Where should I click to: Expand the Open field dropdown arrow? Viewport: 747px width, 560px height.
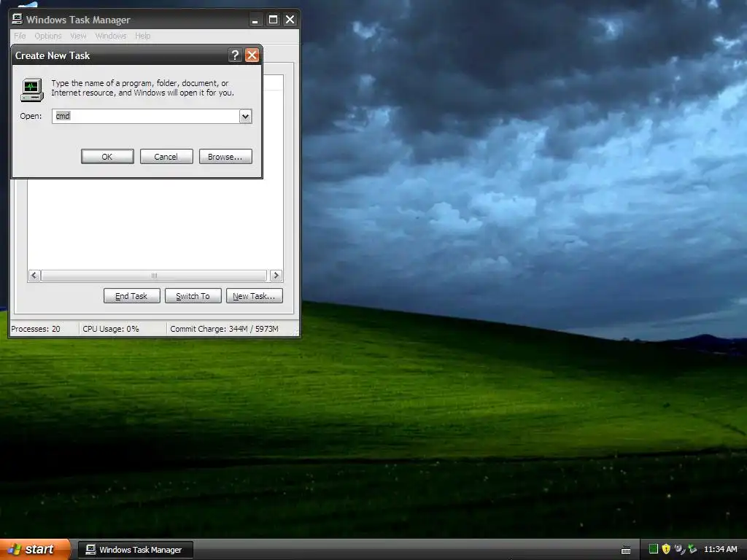tap(245, 116)
